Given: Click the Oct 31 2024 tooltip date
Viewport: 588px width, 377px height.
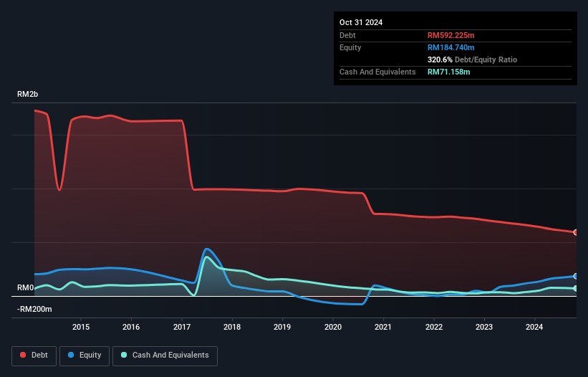Looking at the screenshot, I should (361, 22).
